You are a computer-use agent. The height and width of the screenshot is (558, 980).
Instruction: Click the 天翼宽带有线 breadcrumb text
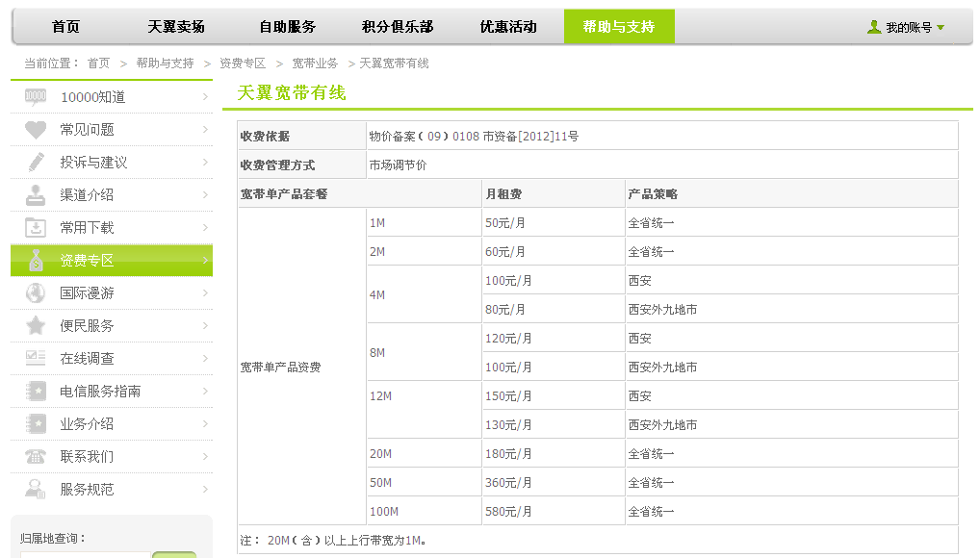pos(394,63)
